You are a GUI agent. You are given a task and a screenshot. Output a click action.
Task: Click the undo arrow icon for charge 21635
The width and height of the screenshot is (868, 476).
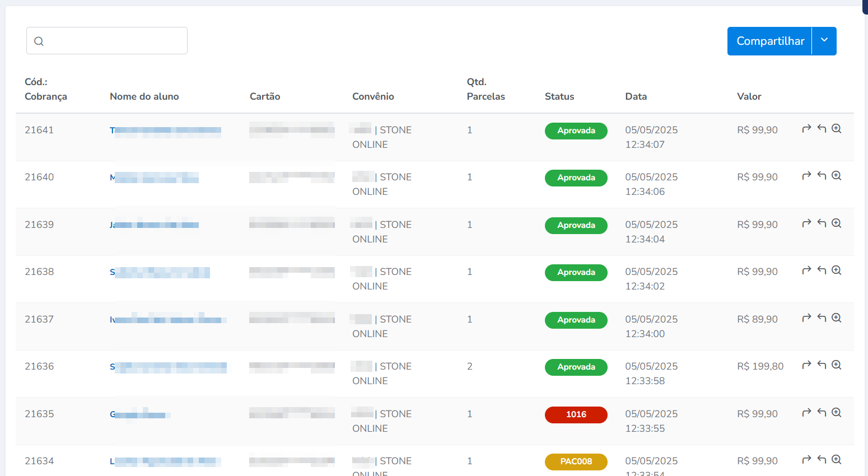(x=822, y=413)
